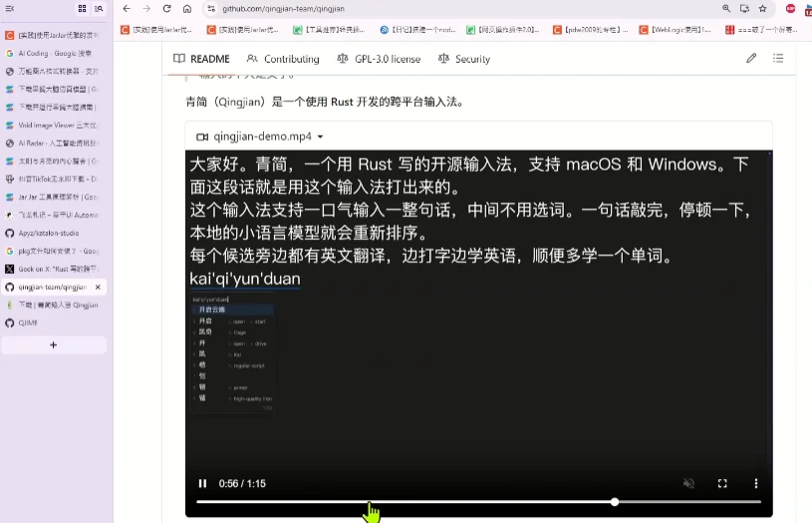812x523 pixels.
Task: Switch to first 使用JarJar sidebar tab
Action: pyautogui.click(x=54, y=35)
